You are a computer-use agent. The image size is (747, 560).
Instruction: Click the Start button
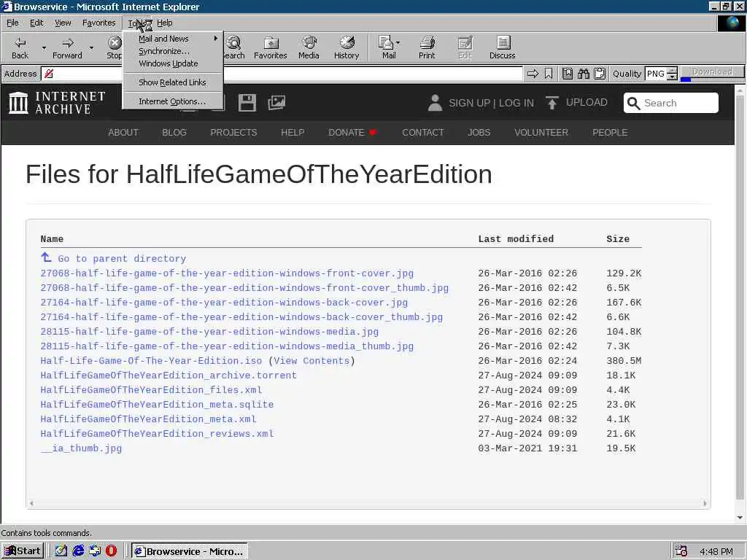23,551
